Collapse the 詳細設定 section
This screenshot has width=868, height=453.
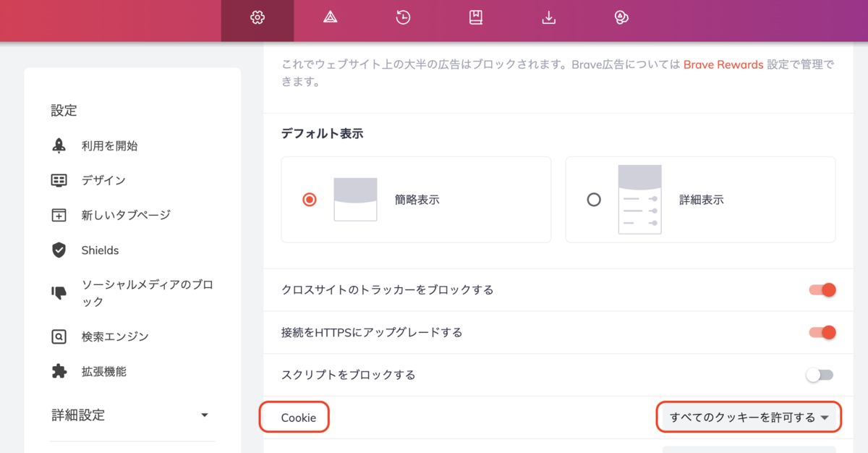tap(204, 415)
